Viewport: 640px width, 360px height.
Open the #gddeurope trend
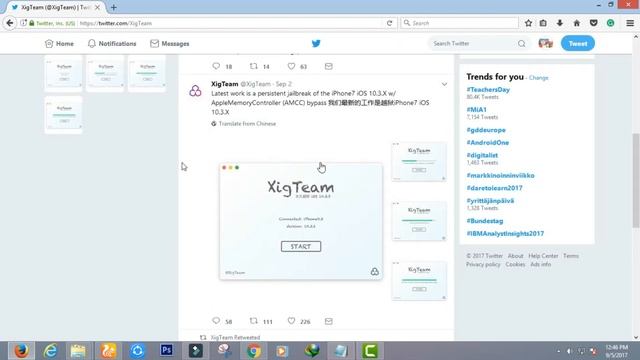click(x=486, y=130)
